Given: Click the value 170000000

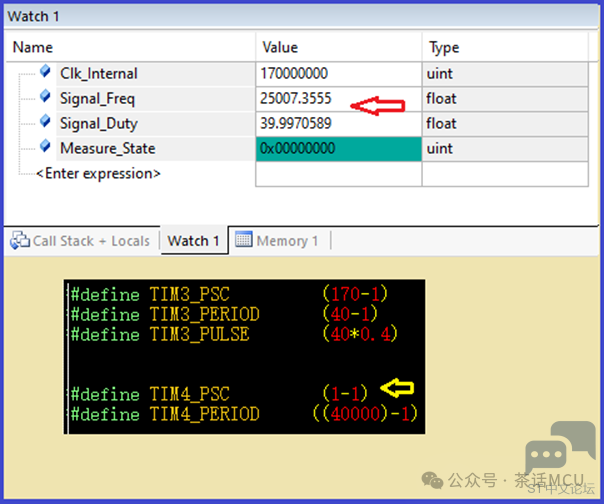Looking at the screenshot, I should [x=294, y=73].
